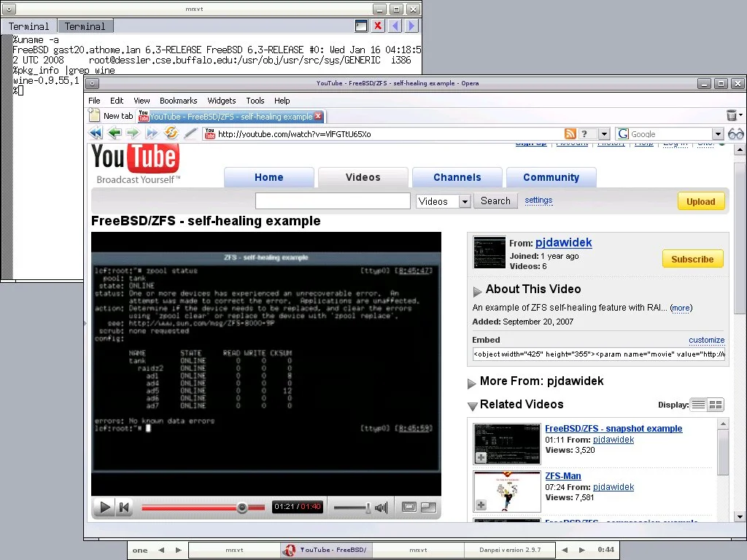Restart video with the rewind-to-start button
The height and width of the screenshot is (560, 747).
click(124, 507)
